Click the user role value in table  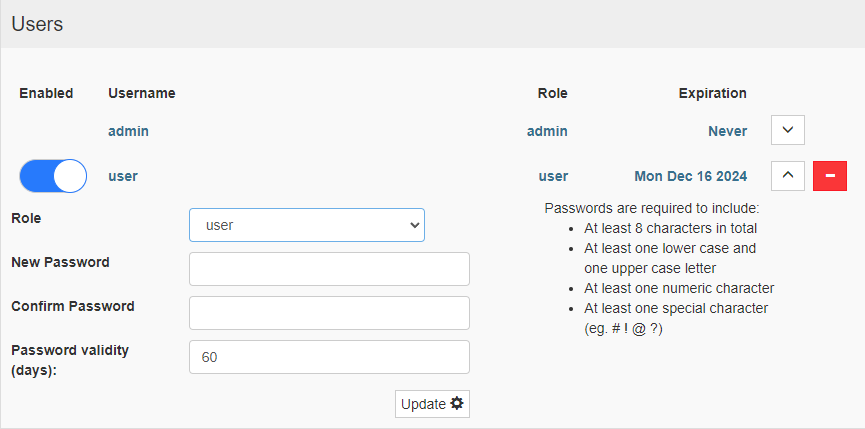[x=553, y=176]
